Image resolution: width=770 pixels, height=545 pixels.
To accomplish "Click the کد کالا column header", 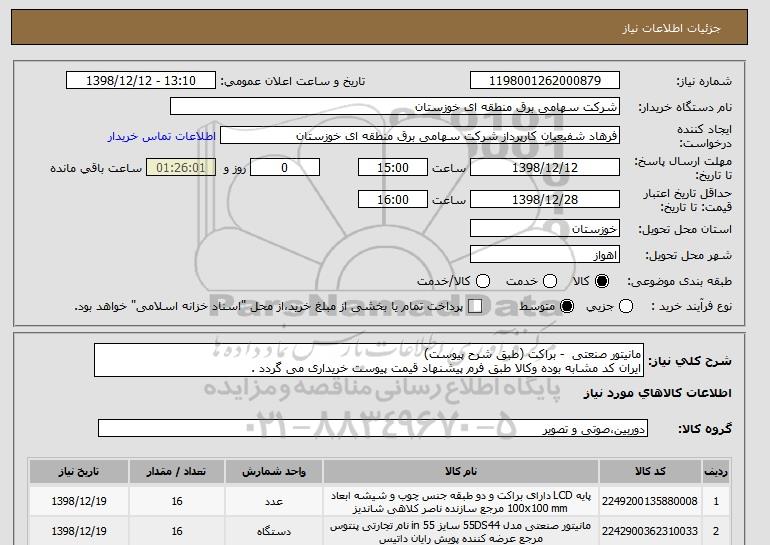I will point(650,471).
